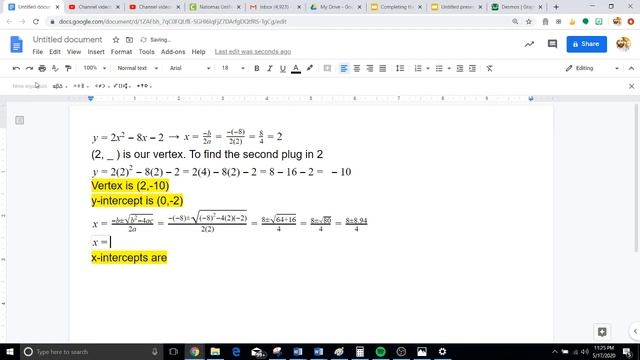Set Justify alignment for paragraph

click(x=382, y=69)
